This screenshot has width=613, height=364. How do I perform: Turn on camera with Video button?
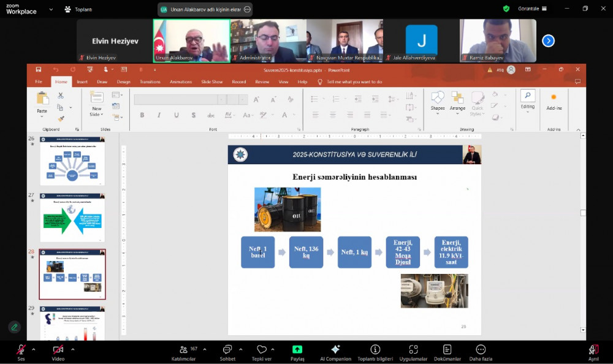click(x=58, y=350)
